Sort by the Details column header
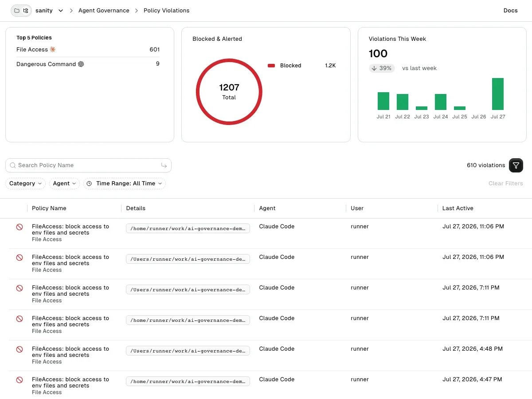532x399 pixels. point(136,208)
